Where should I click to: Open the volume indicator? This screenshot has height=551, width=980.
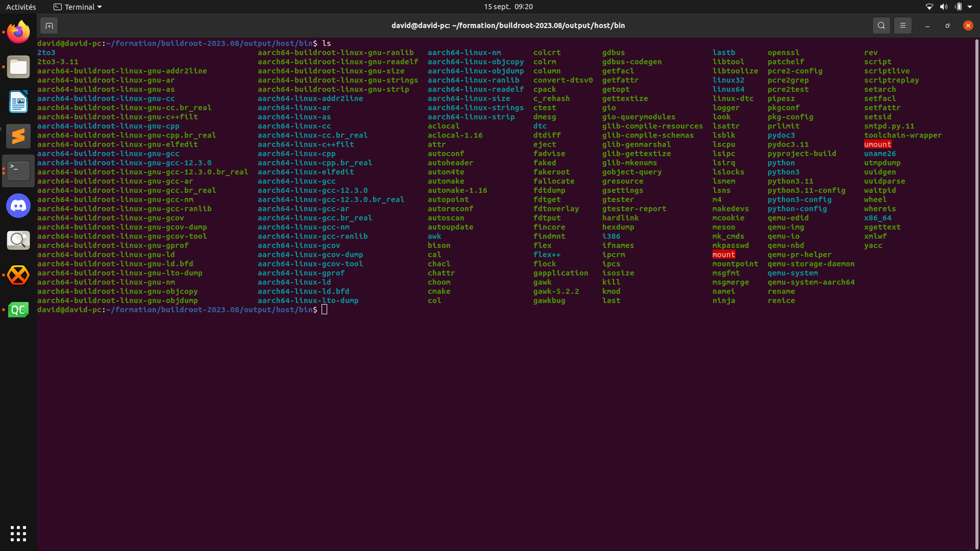tap(944, 7)
